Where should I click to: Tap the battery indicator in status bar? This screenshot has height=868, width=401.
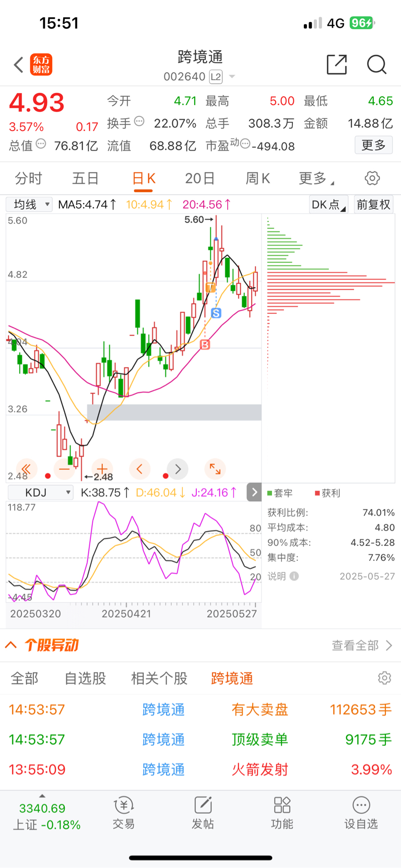click(x=362, y=23)
